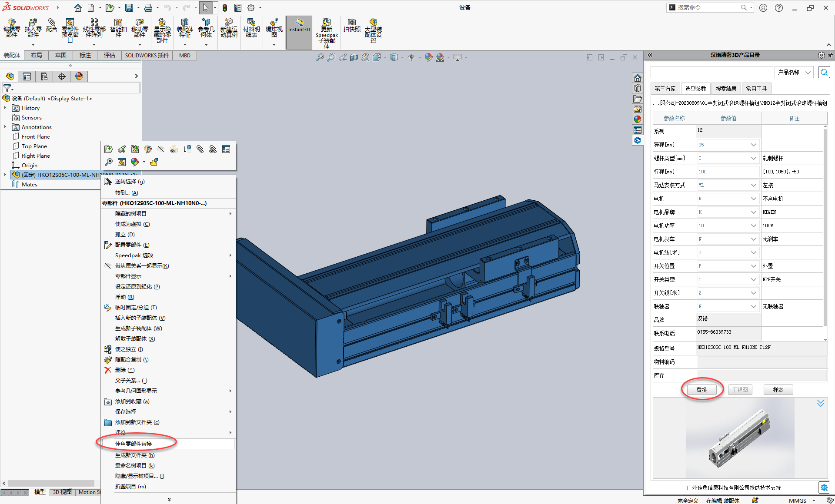Open Assembly Features tool

pos(185,28)
